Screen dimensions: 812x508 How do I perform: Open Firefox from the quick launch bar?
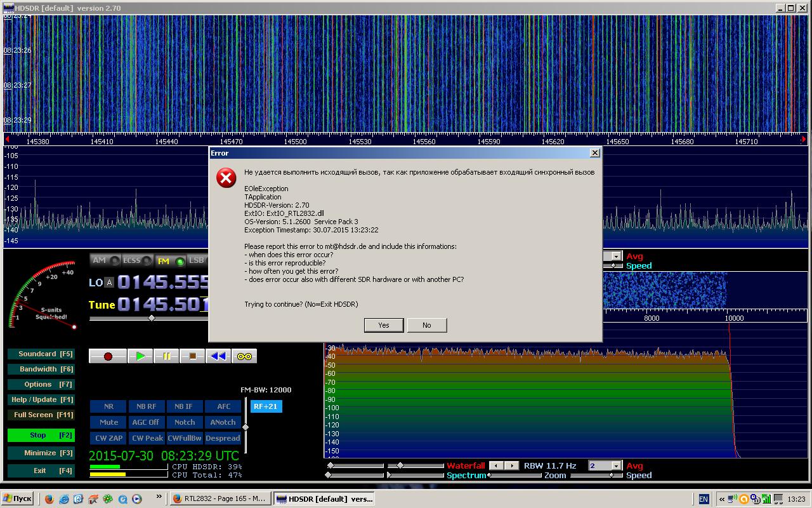point(49,499)
